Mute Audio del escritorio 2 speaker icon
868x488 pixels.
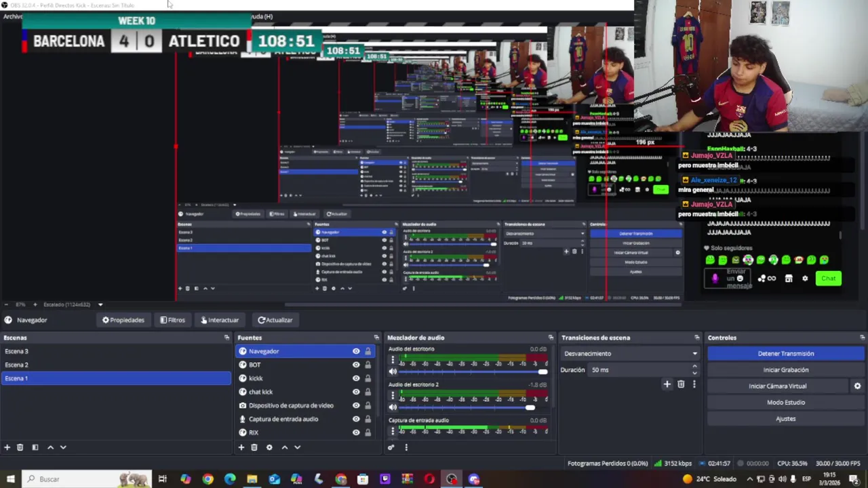(x=393, y=407)
